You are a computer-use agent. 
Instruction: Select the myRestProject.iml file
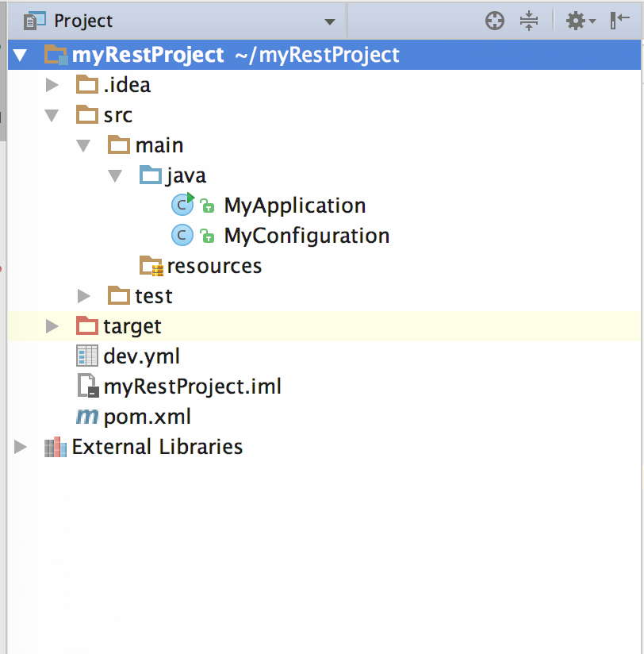[x=192, y=387]
